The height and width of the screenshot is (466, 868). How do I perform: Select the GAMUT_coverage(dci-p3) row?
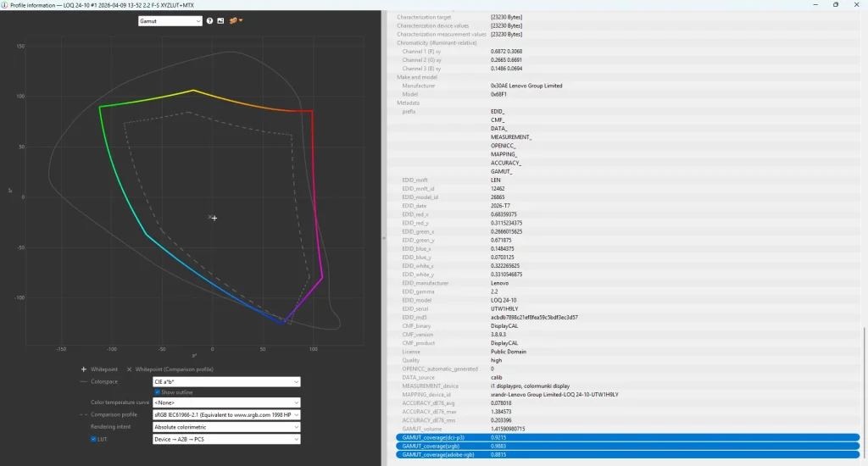[x=628, y=438]
